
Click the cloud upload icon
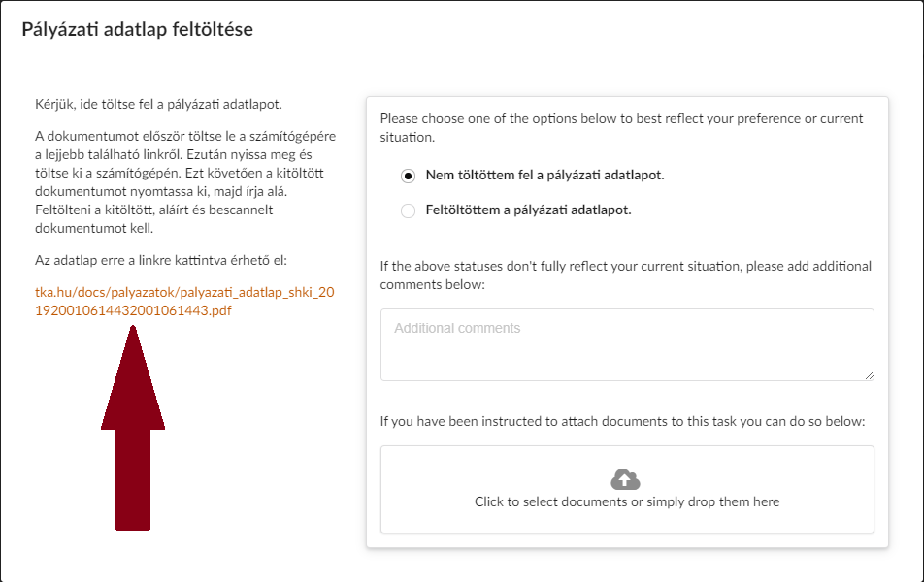625,479
